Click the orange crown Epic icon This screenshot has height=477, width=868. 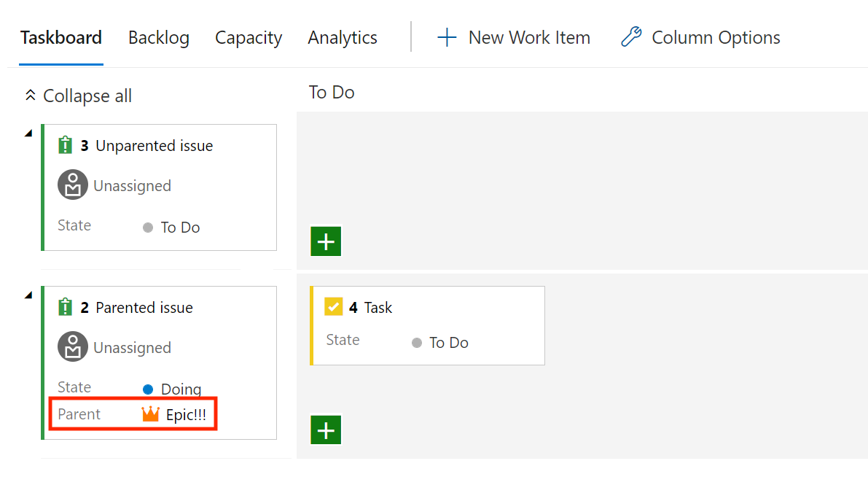click(x=150, y=414)
